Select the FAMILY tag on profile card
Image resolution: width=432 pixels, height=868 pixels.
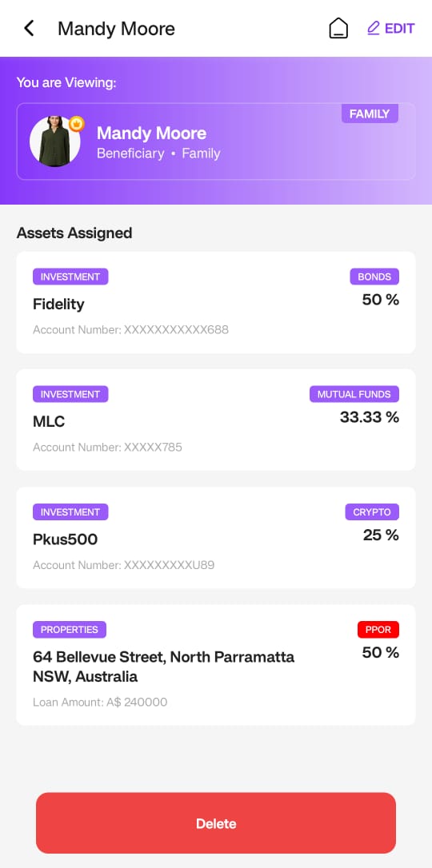[x=370, y=114]
